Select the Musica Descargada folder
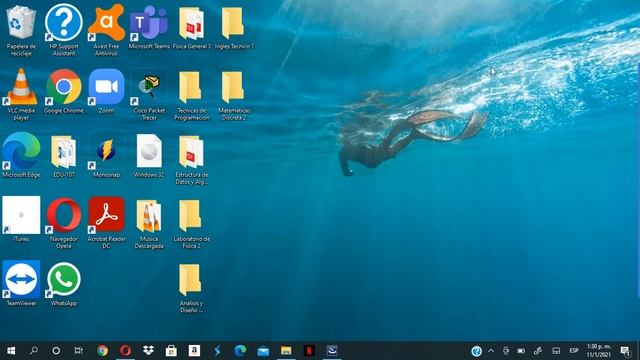Screen dimensions: 640x360 pos(149,223)
